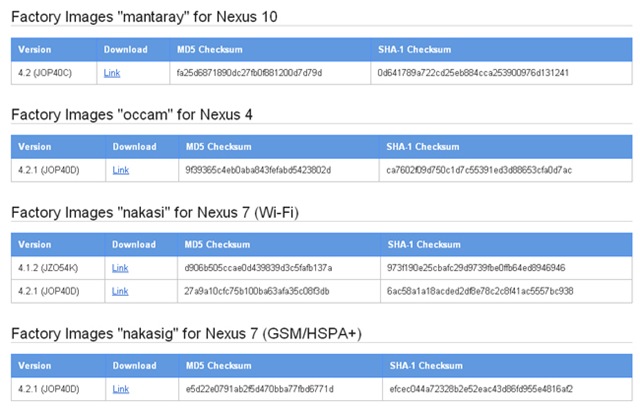
Task: Select MD5 value starting fa25d6871890
Action: [249, 73]
